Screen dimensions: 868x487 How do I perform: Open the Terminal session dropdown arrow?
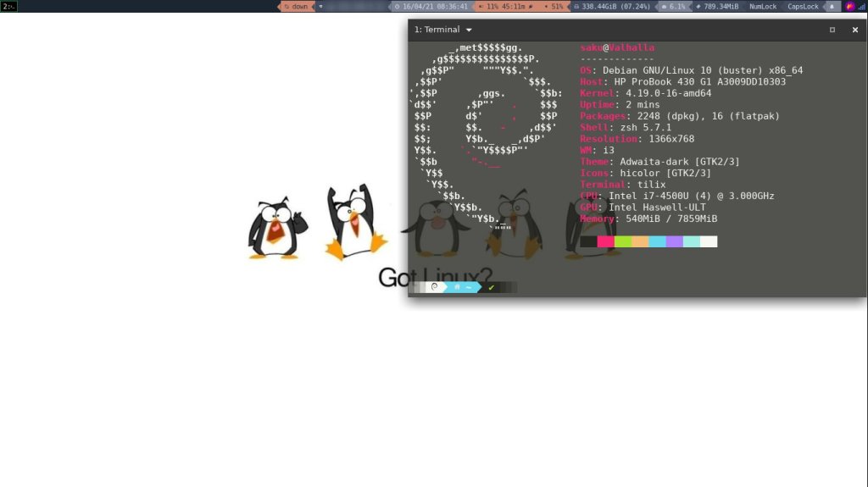(469, 30)
